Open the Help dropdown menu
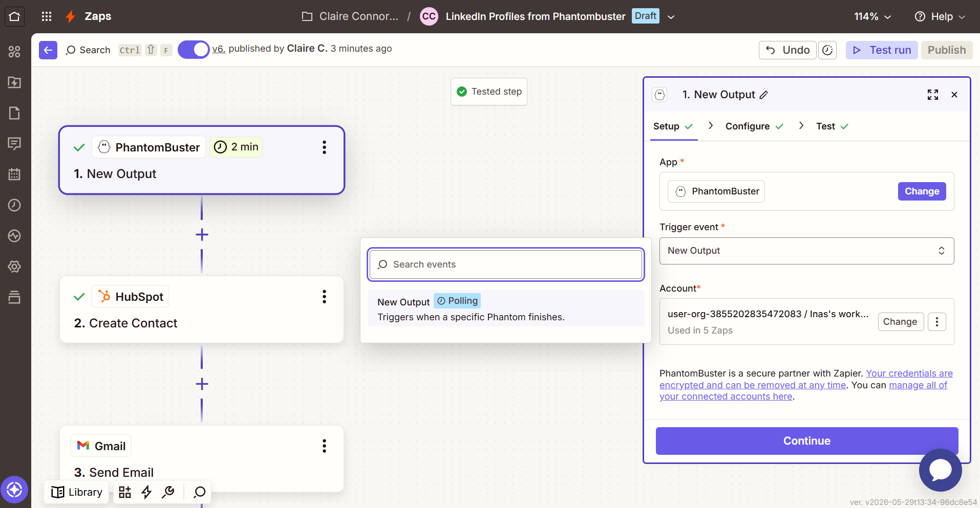This screenshot has width=980, height=508. pyautogui.click(x=940, y=16)
